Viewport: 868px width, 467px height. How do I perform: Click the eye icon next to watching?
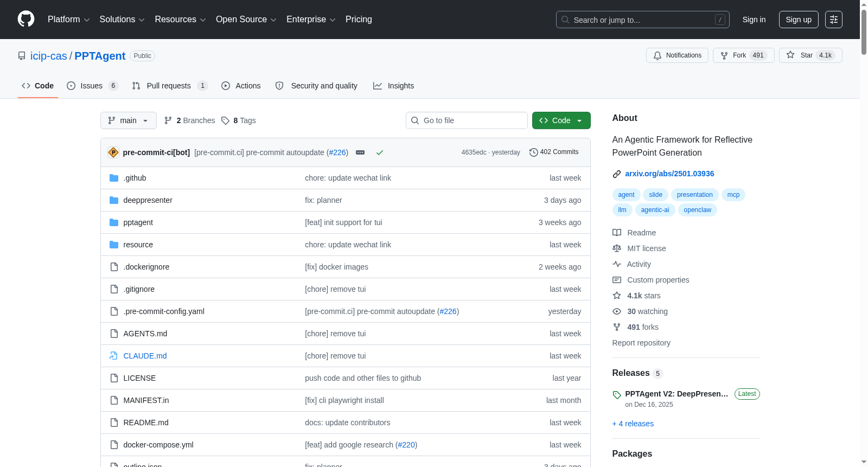click(x=617, y=311)
